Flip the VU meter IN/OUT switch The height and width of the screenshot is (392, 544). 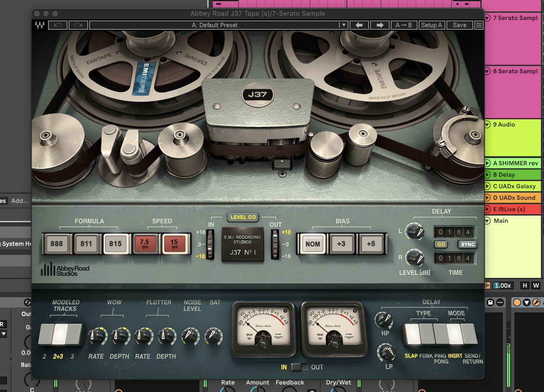(299, 367)
